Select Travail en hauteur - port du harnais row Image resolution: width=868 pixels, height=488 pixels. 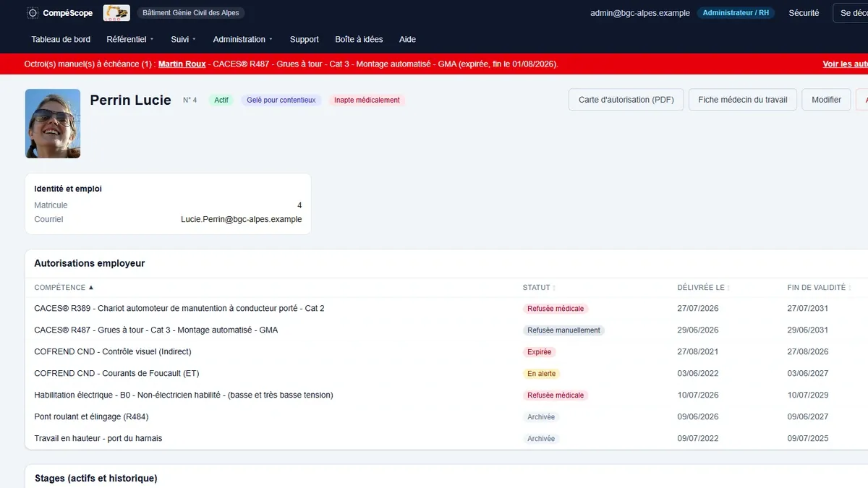pyautogui.click(x=446, y=438)
